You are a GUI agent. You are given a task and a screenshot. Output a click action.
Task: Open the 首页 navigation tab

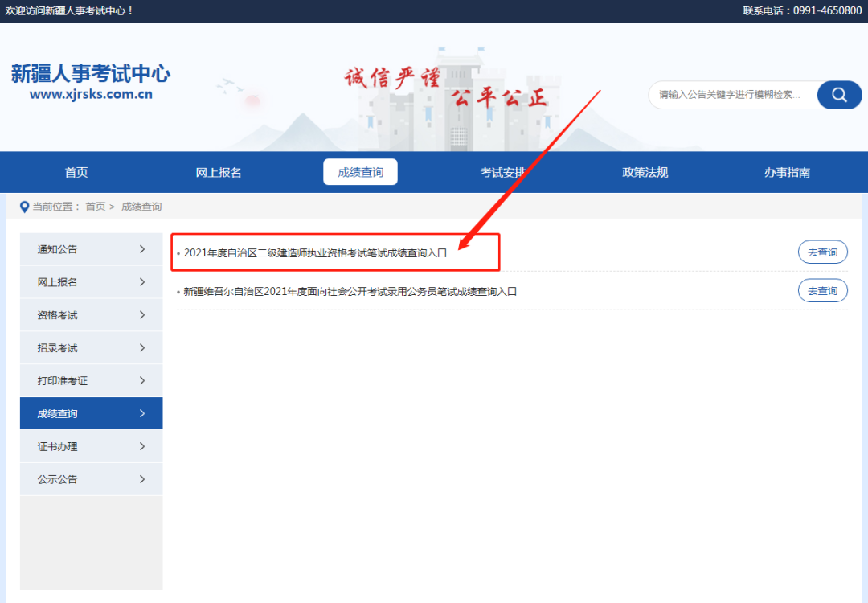pyautogui.click(x=76, y=172)
